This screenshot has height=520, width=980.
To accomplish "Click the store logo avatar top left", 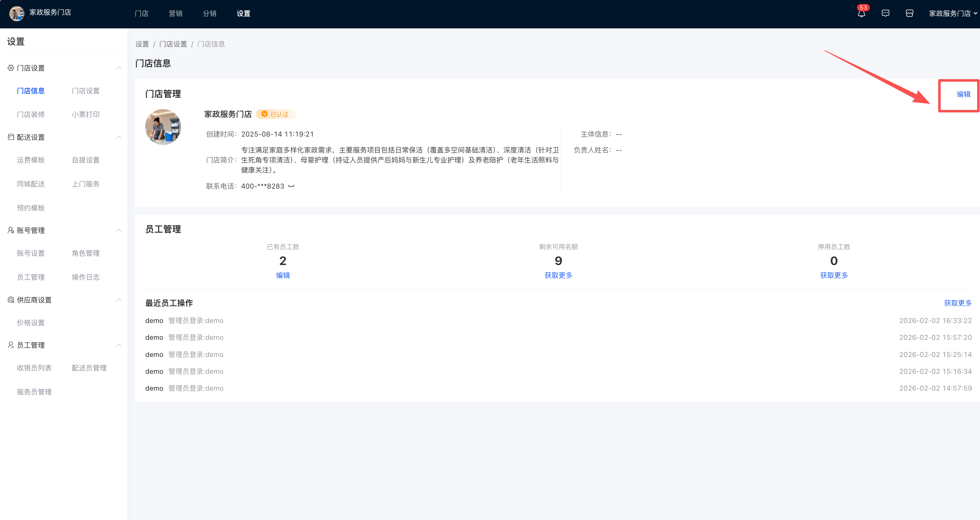I will point(16,13).
